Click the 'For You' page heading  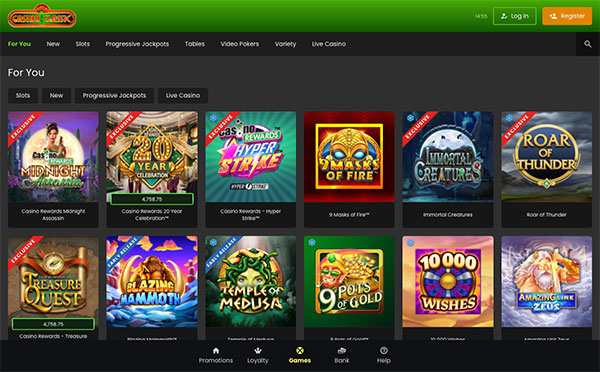[26, 72]
